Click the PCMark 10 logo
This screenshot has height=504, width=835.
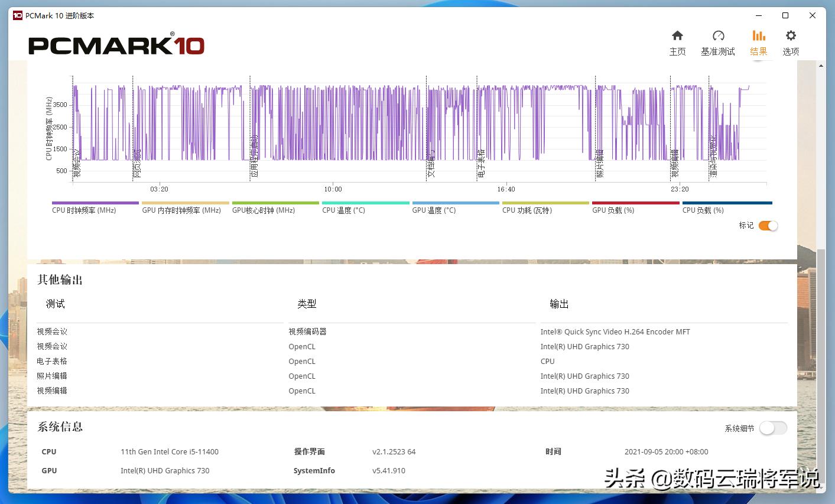116,44
